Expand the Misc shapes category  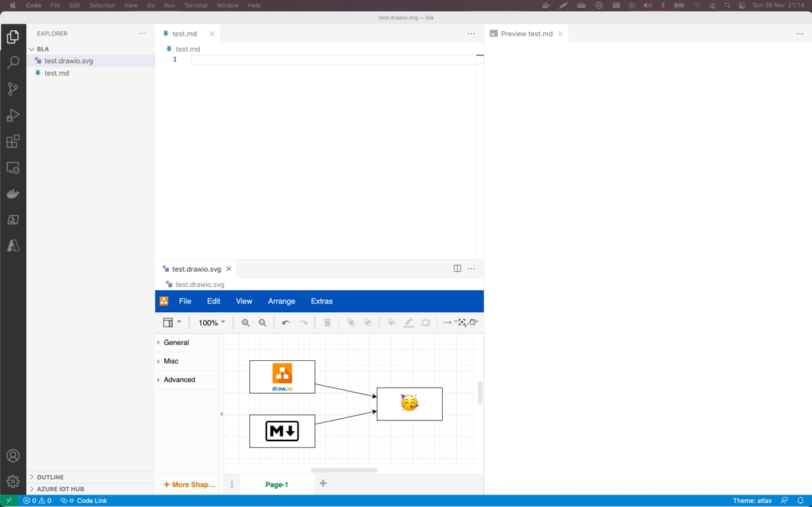[x=187, y=361]
